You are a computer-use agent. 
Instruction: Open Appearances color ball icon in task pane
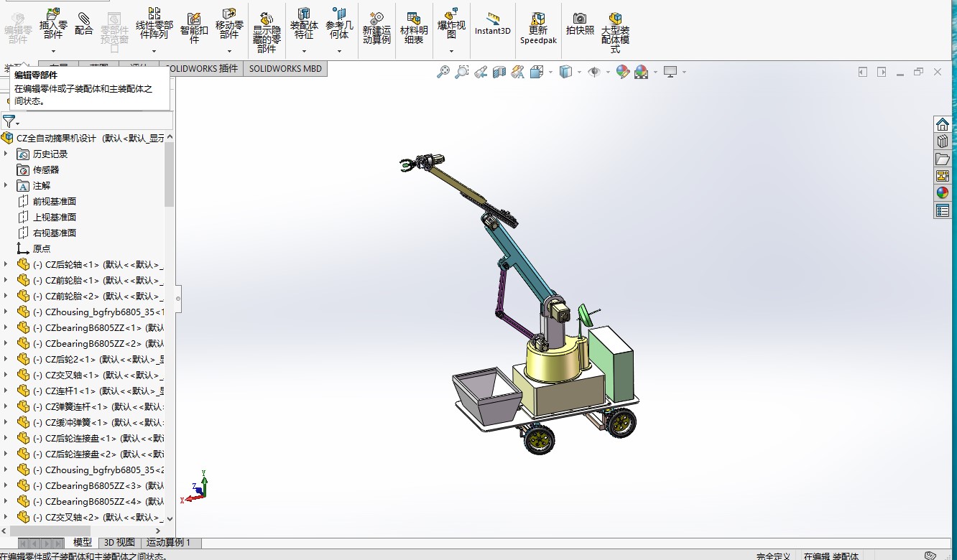(943, 193)
